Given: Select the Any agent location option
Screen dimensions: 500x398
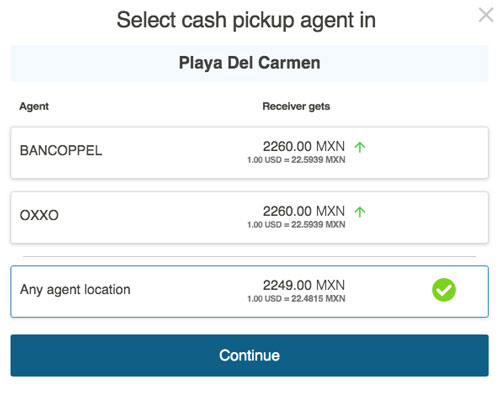Looking at the screenshot, I should click(249, 291).
